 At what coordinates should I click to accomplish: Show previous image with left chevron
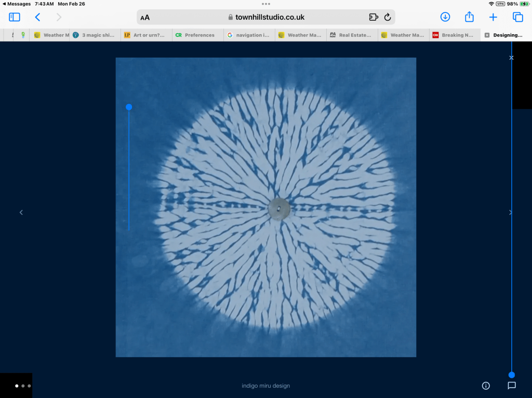tap(21, 212)
